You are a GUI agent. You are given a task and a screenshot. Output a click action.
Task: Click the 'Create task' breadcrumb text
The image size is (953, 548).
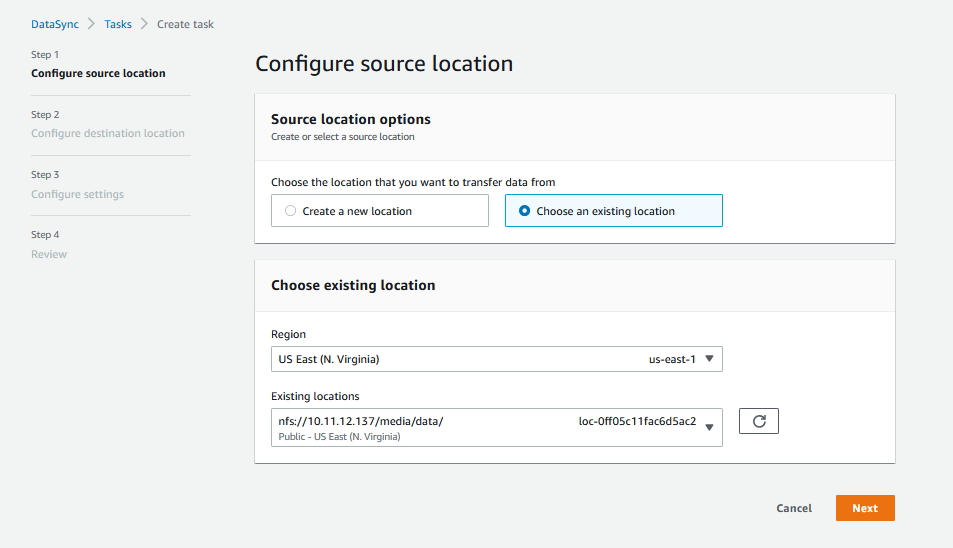click(x=185, y=24)
